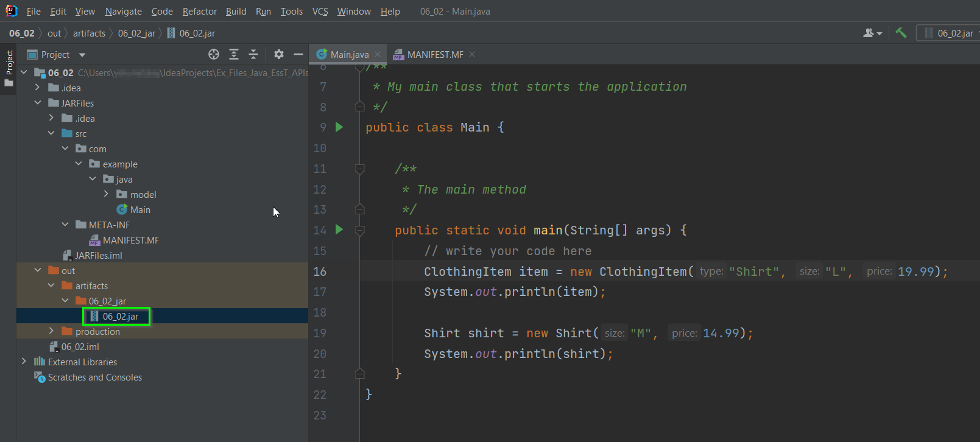Viewport: 980px width, 442px height.
Task: Open the 06_02.jar run configuration selector
Action: point(948,33)
